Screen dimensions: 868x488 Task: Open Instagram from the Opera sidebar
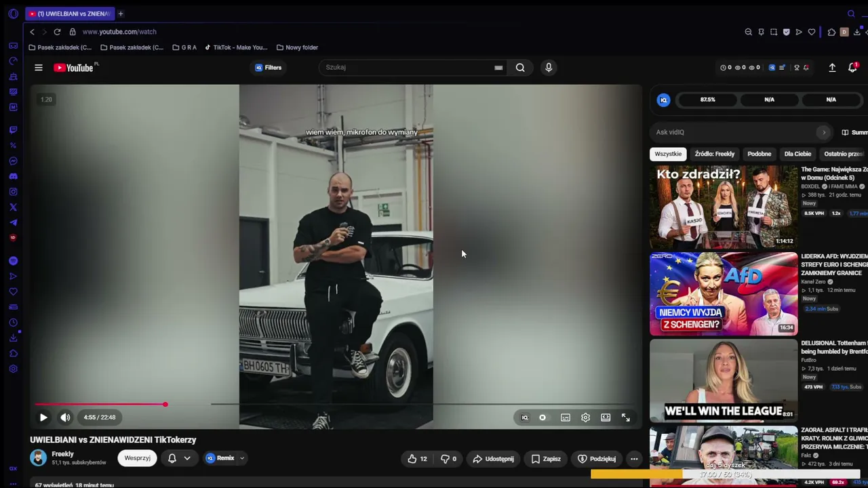[13, 192]
